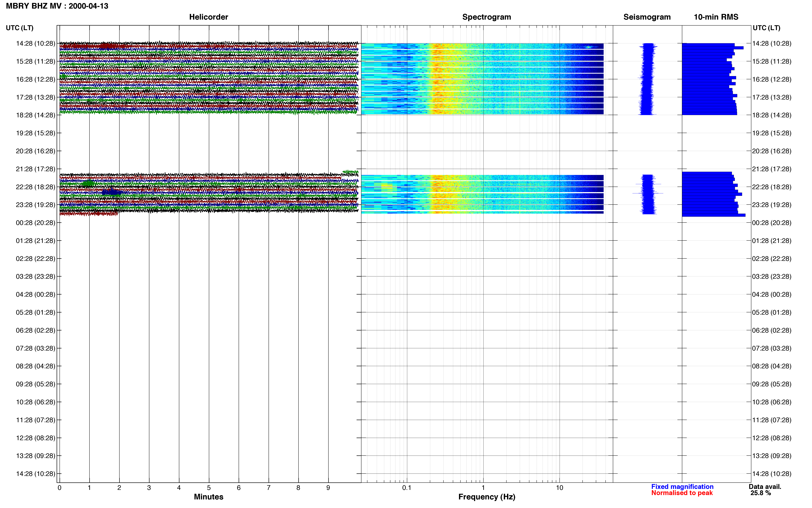Click the left axis label '13:28 (09:28)'
The height and width of the screenshot is (508, 812).
tap(36, 456)
